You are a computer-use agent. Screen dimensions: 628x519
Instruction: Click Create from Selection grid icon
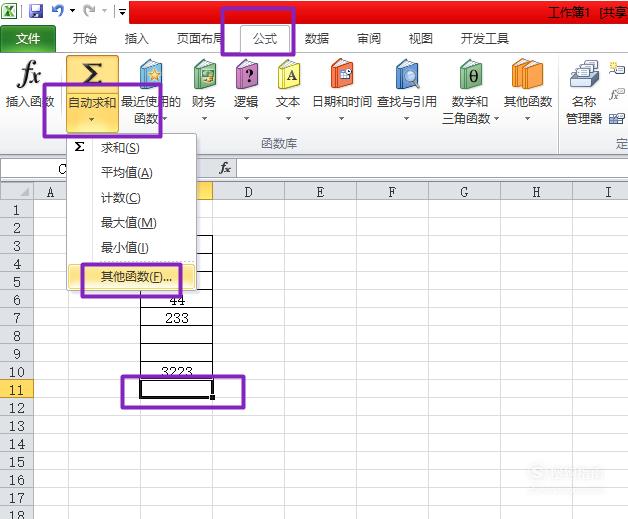tap(617, 119)
